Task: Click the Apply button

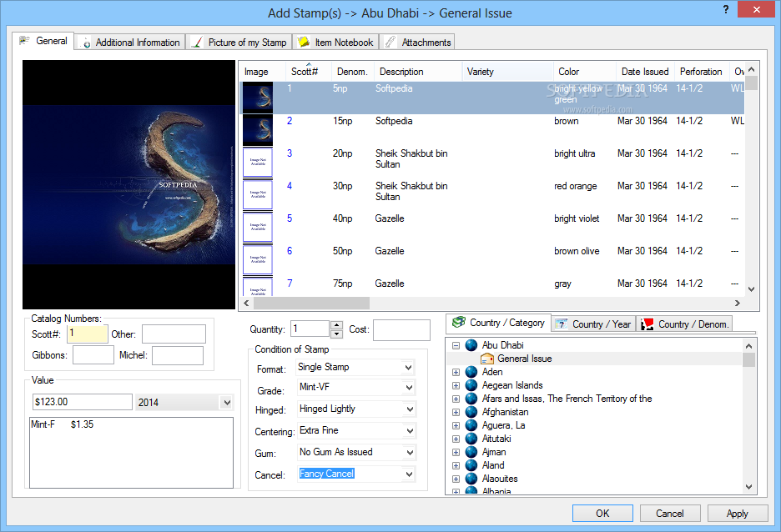Action: coord(737,513)
